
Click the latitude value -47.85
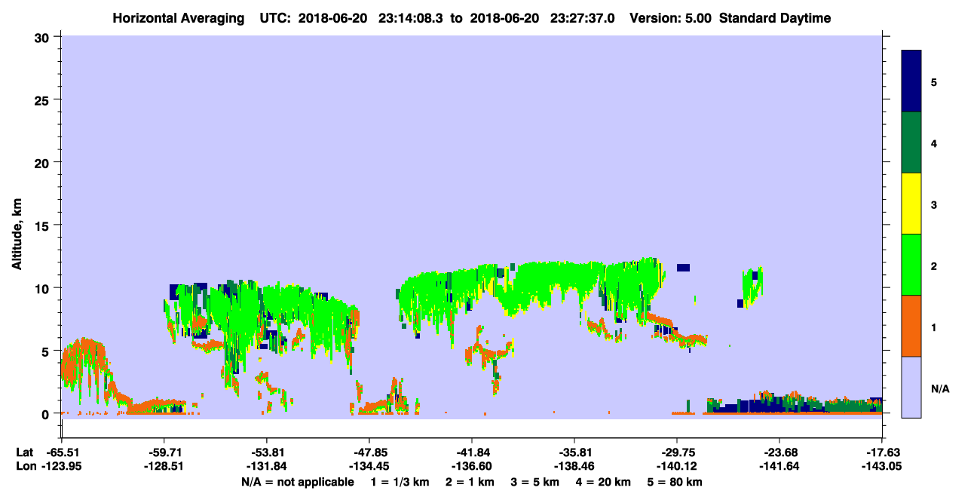click(369, 452)
